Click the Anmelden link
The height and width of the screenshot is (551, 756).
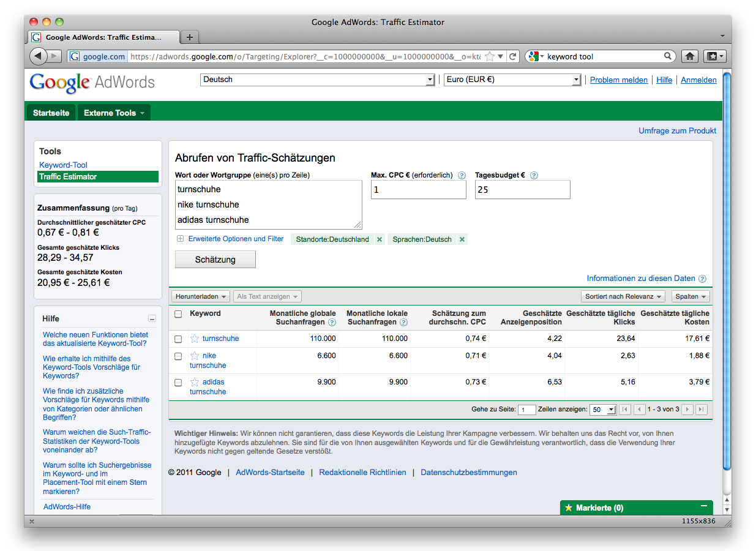pos(698,80)
